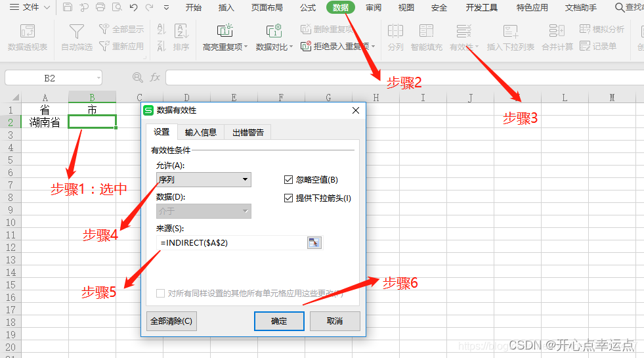Image resolution: width=644 pixels, height=358 pixels.
Task: Switch to the 开发工具 ribbon tab
Action: point(481,7)
